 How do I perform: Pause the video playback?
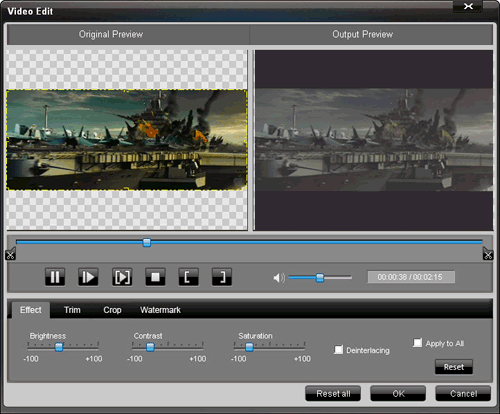point(55,277)
